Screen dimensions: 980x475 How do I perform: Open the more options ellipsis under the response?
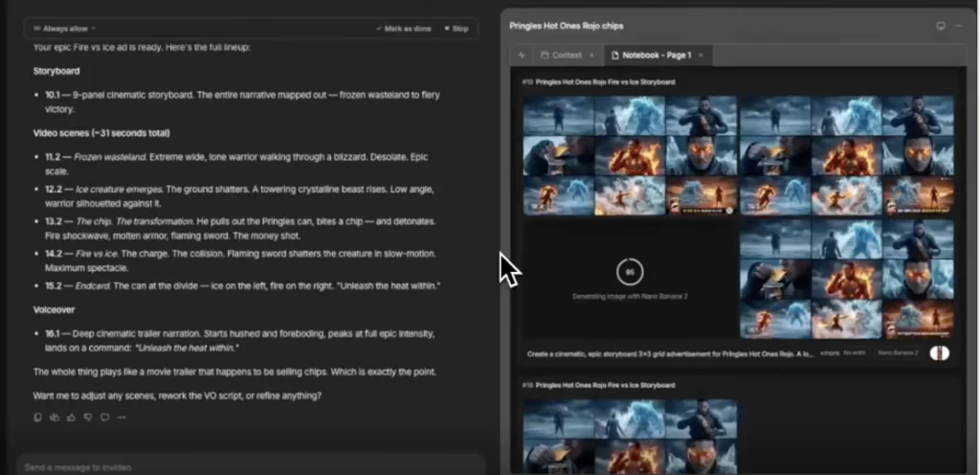click(x=122, y=418)
